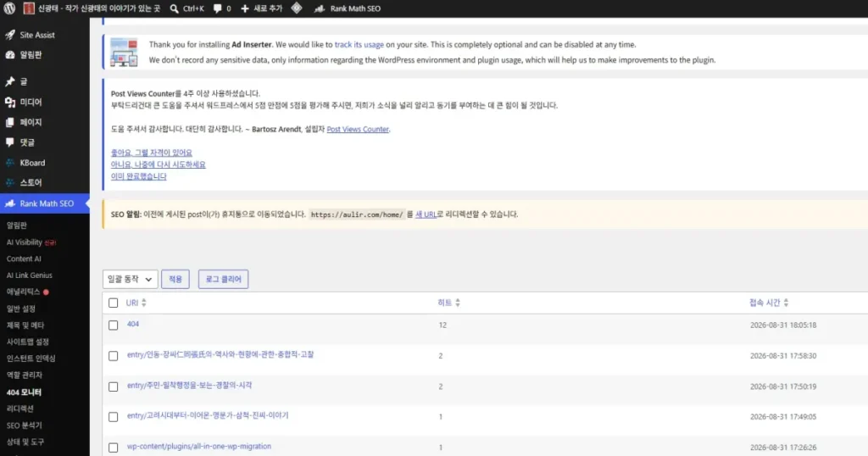Screen dimensions: 868x456
Task: Click 이미 완료했습니다 link
Action: point(138,176)
